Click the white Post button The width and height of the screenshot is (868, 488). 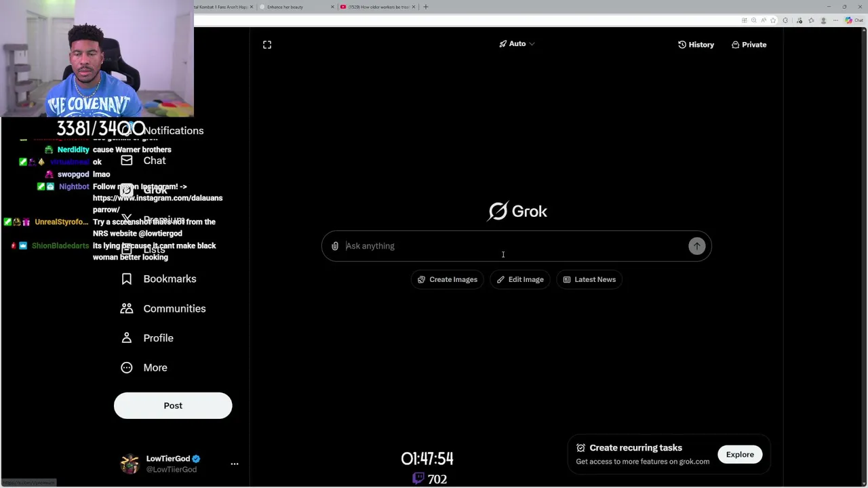173,405
